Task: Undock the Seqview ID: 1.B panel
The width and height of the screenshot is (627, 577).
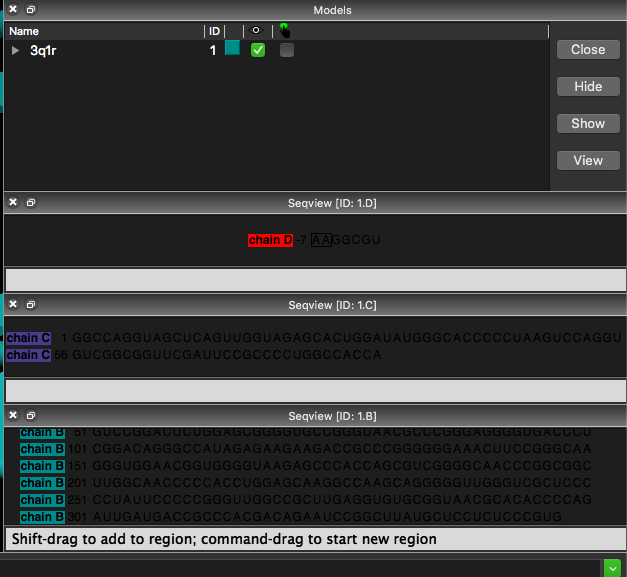Action: (31, 415)
